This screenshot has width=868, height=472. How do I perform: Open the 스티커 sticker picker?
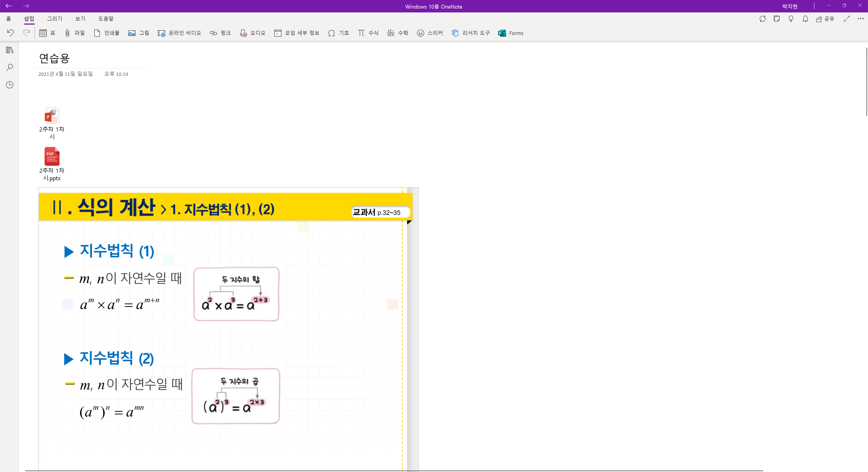click(x=430, y=33)
